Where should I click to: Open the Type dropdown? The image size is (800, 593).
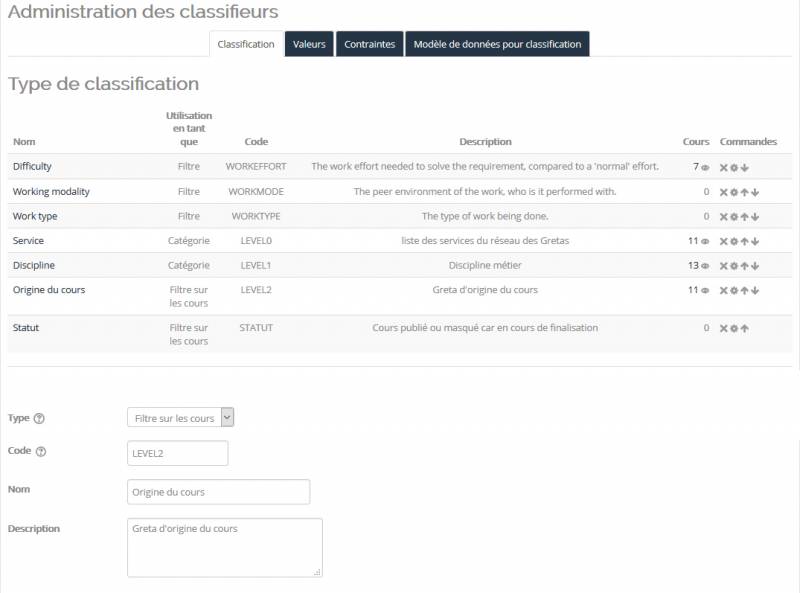pyautogui.click(x=180, y=418)
